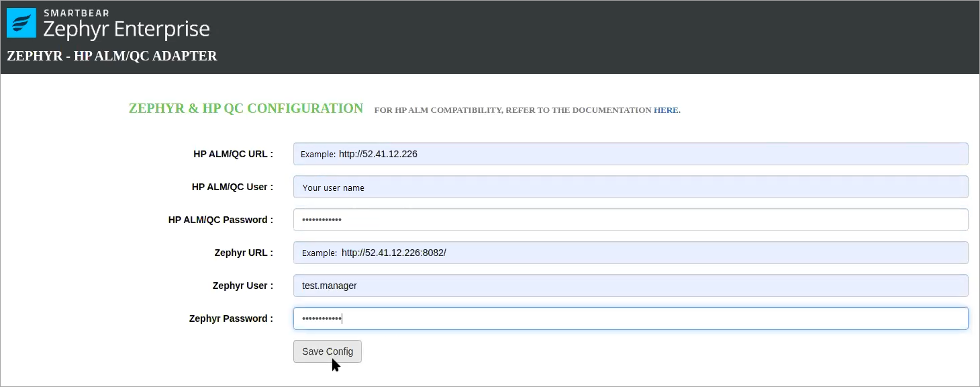980x387 pixels.
Task: Click the HP ALM/QC User label
Action: 232,187
